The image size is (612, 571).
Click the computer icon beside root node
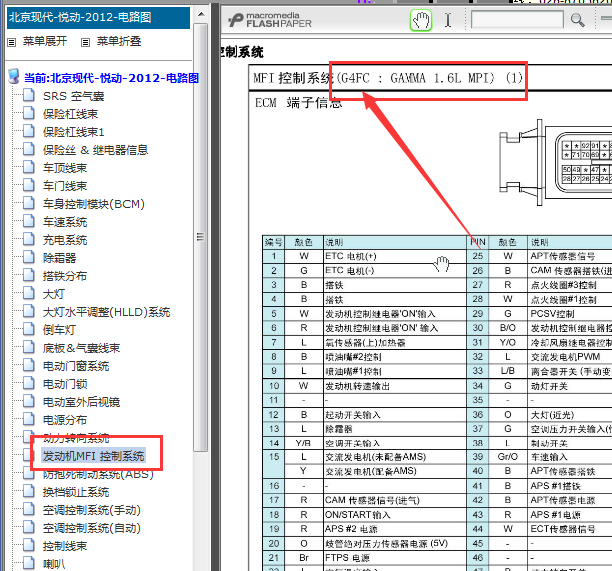[14, 76]
